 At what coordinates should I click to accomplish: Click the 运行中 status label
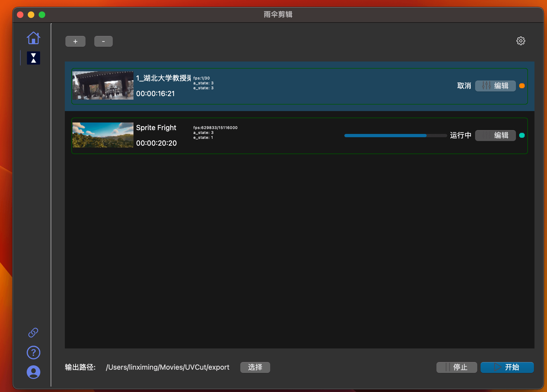(x=461, y=135)
